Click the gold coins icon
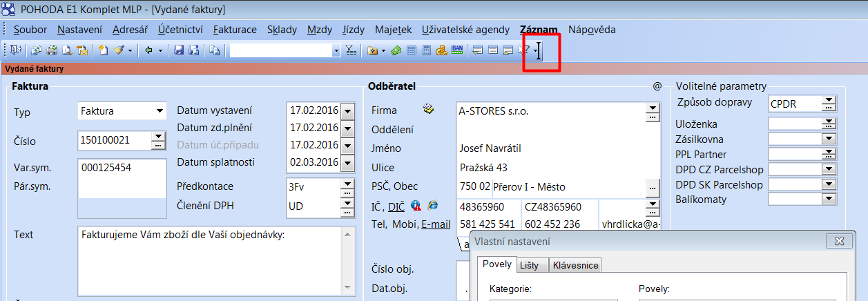Screen dimensions: 868x301 coord(441,50)
